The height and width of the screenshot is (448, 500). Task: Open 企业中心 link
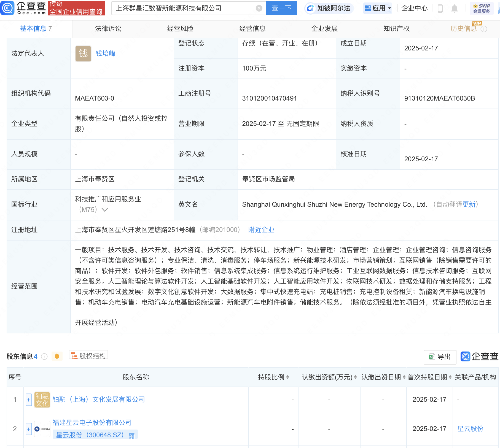pos(414,8)
